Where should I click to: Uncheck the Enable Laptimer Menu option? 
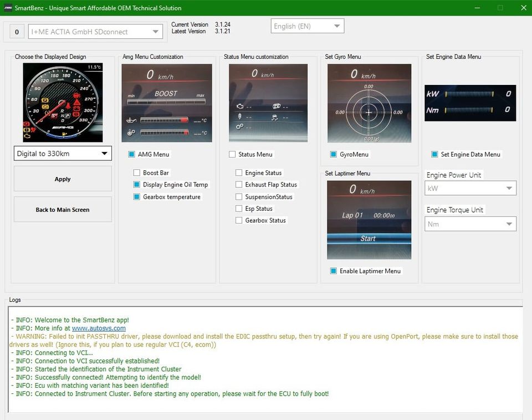coord(334,271)
